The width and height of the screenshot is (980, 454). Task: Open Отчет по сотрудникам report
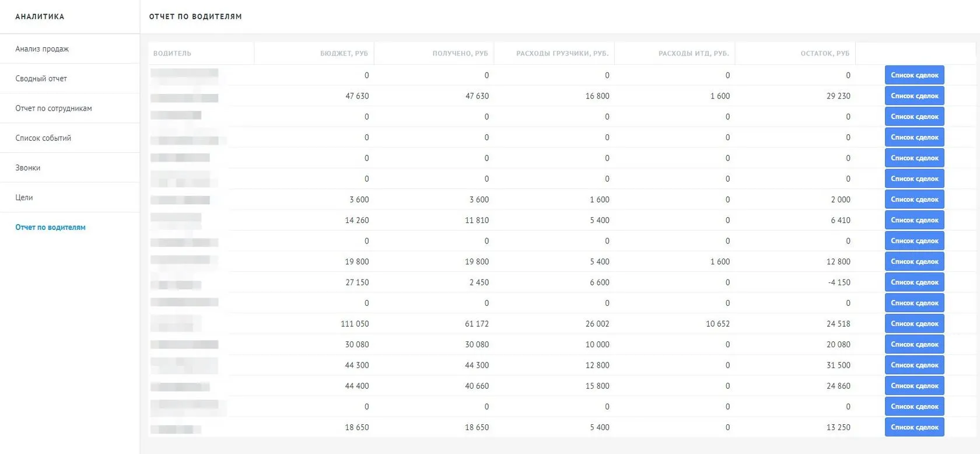(54, 109)
